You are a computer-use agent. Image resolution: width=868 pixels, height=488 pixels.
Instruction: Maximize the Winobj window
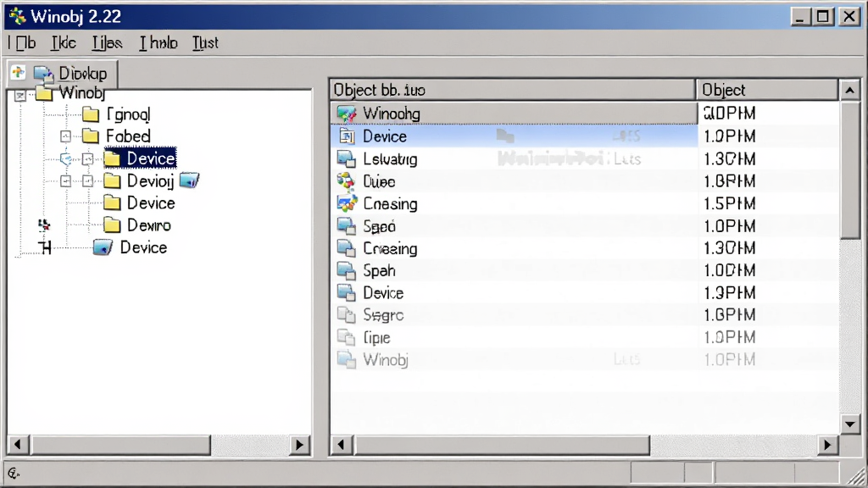click(823, 17)
